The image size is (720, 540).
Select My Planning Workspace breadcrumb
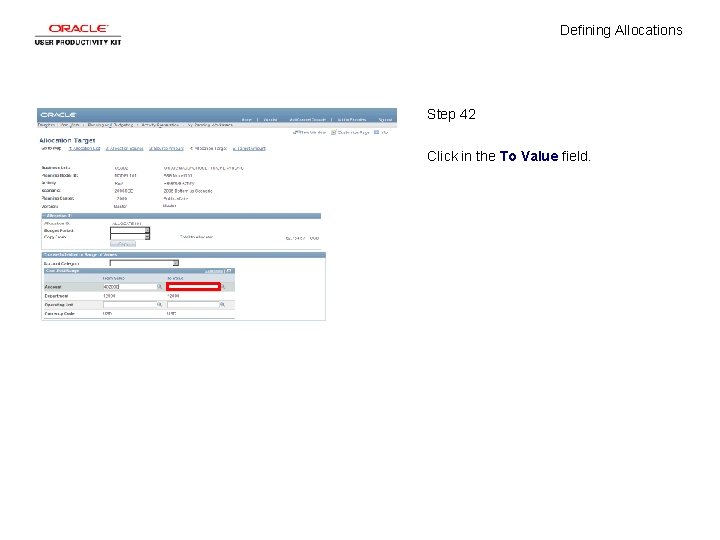[x=210, y=125]
